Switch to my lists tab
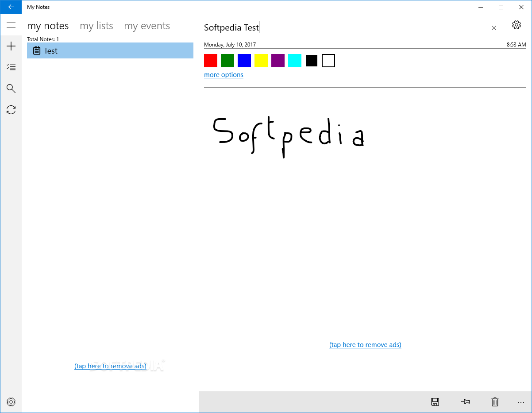 [x=96, y=26]
